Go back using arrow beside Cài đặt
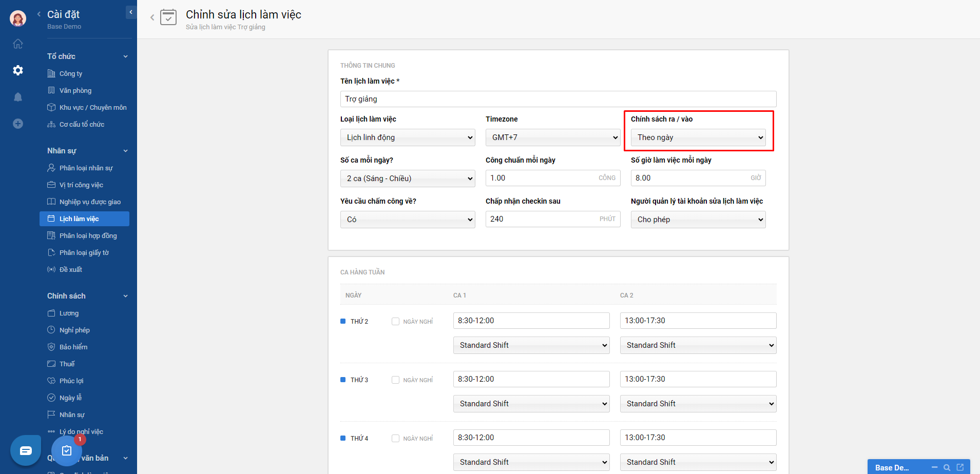Image resolution: width=980 pixels, height=474 pixels. (x=39, y=14)
